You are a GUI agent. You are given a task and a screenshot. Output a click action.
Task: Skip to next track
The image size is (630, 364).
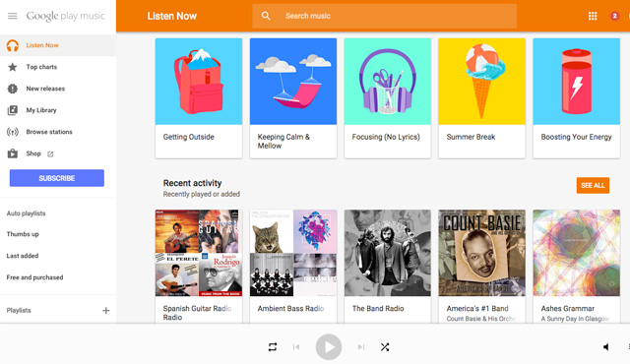click(361, 347)
